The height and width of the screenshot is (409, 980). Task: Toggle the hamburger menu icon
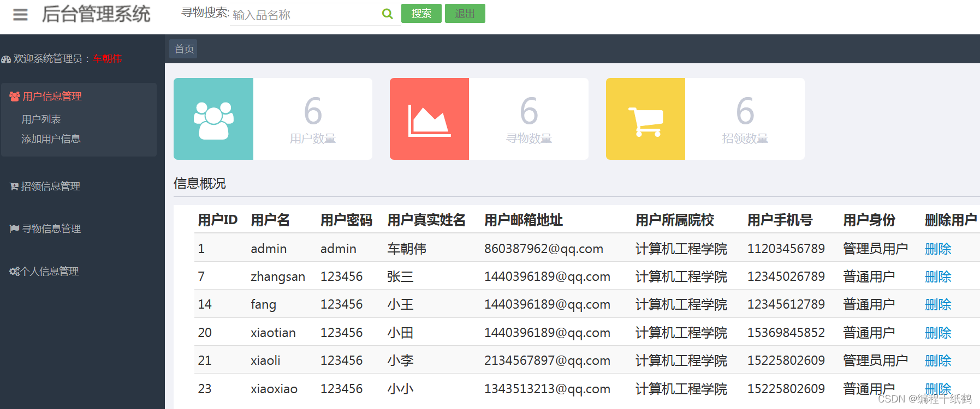[20, 15]
